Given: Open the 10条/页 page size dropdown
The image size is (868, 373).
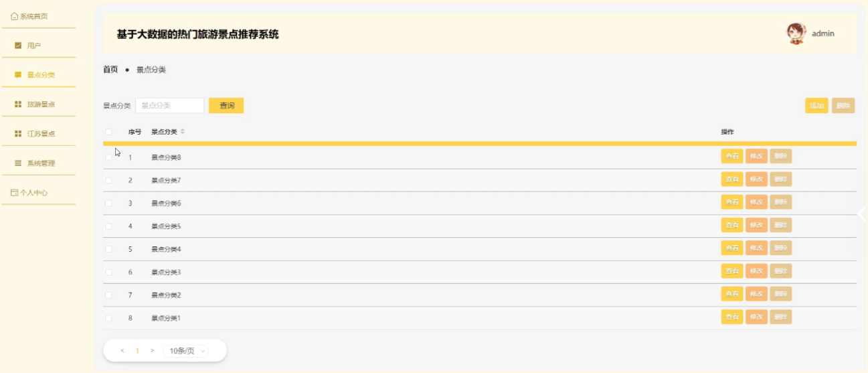Looking at the screenshot, I should 186,351.
